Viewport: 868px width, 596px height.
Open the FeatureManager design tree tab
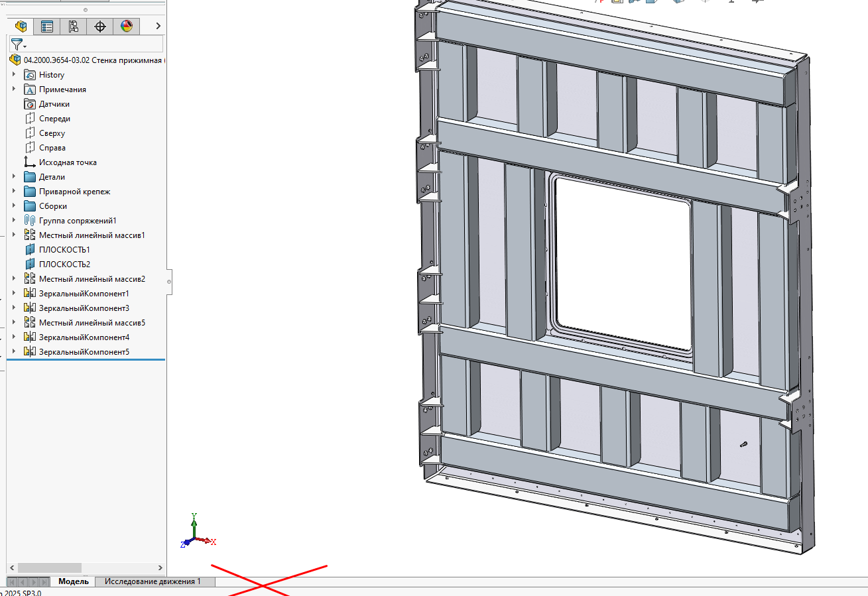point(21,27)
